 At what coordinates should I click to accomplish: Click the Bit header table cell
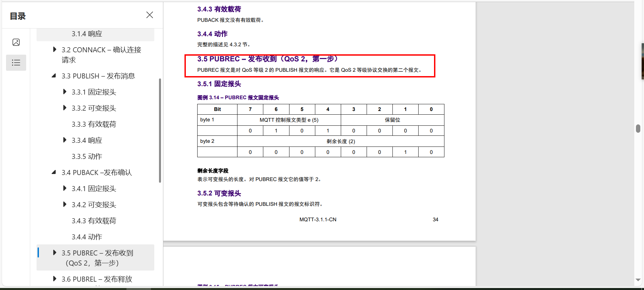(x=217, y=109)
